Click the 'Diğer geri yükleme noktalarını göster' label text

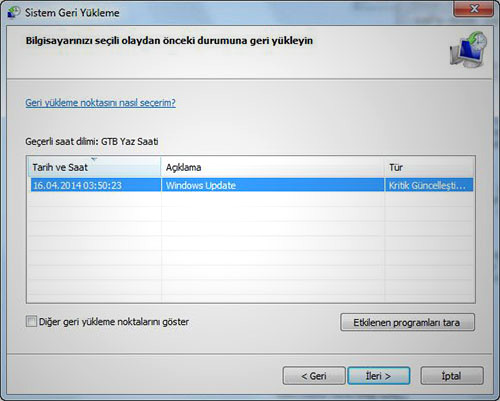114,322
